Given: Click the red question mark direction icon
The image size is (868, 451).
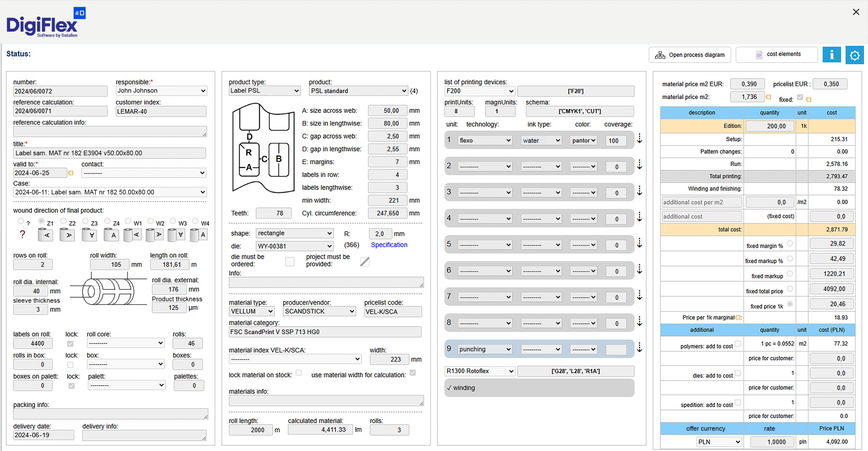Looking at the screenshot, I should pos(22,234).
